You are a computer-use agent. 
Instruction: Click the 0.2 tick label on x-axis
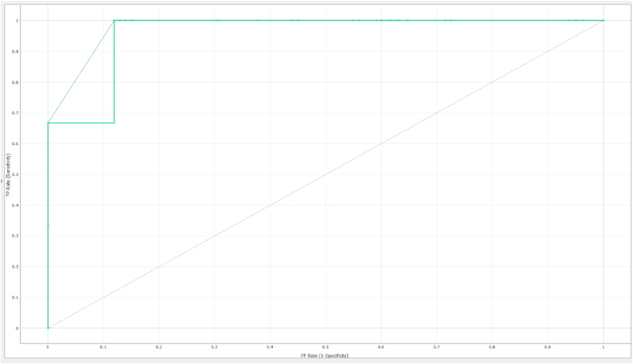pyautogui.click(x=159, y=347)
